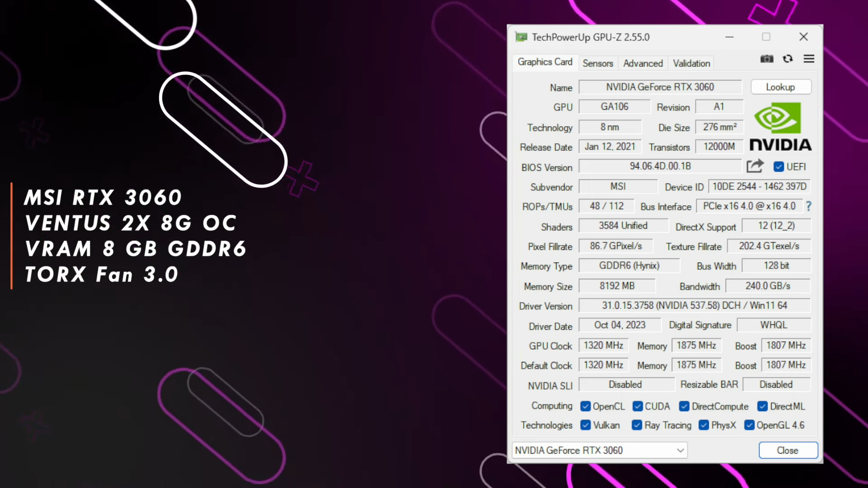868x488 pixels.
Task: Click the GPU-Z logo in the title bar
Action: (521, 37)
